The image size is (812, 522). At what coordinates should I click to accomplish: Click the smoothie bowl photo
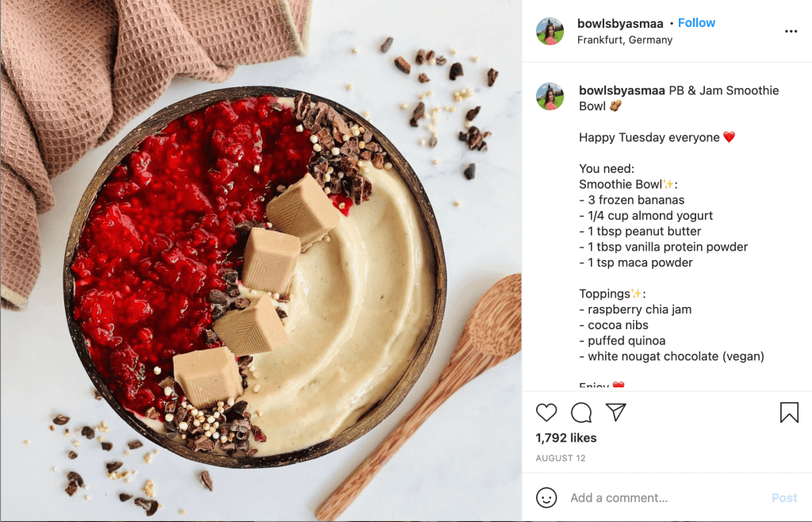click(261, 261)
